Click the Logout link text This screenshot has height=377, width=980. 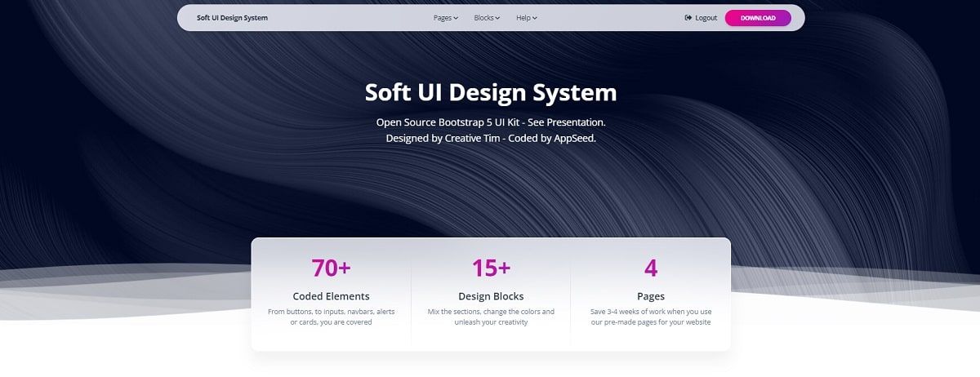(706, 18)
